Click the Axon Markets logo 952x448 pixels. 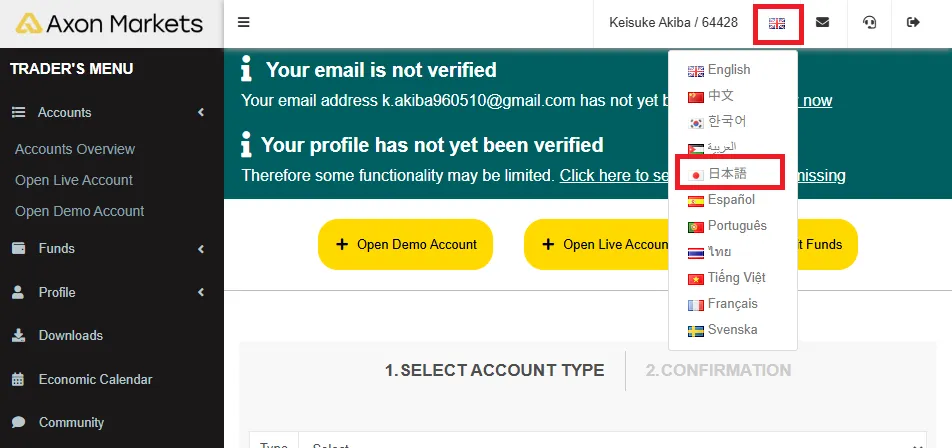[x=111, y=23]
